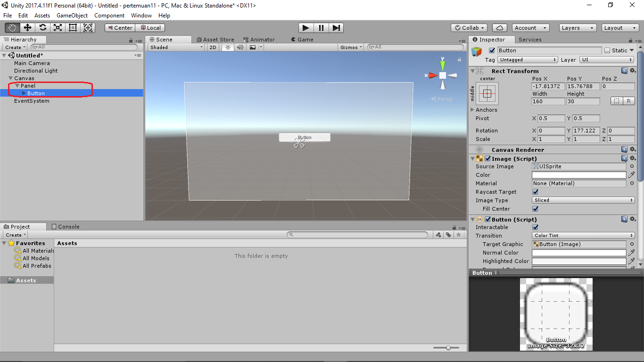Click search by label icon in Project
The height and width of the screenshot is (362, 644).
click(x=448, y=235)
